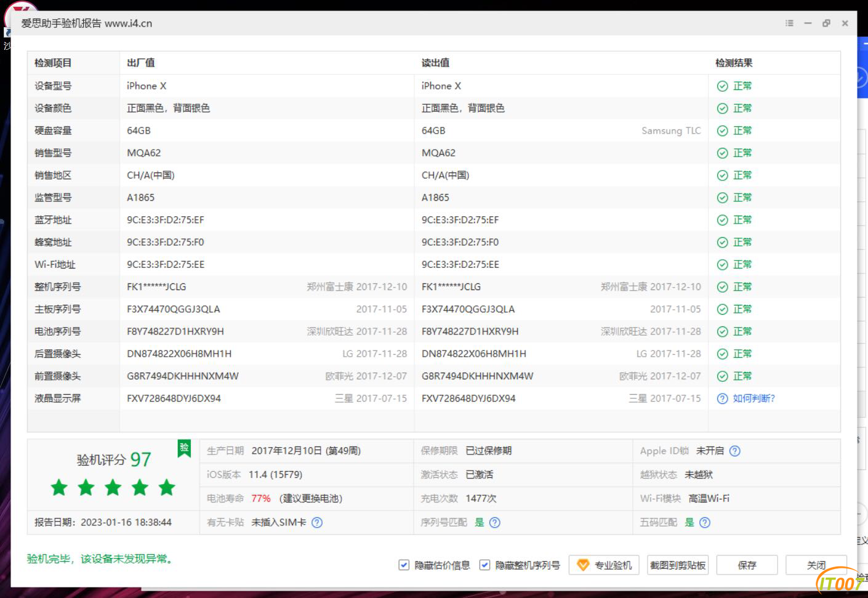868x598 pixels.
Task: Select factory LCD serial FXV728648DYJ6DX94
Action: pyautogui.click(x=174, y=398)
